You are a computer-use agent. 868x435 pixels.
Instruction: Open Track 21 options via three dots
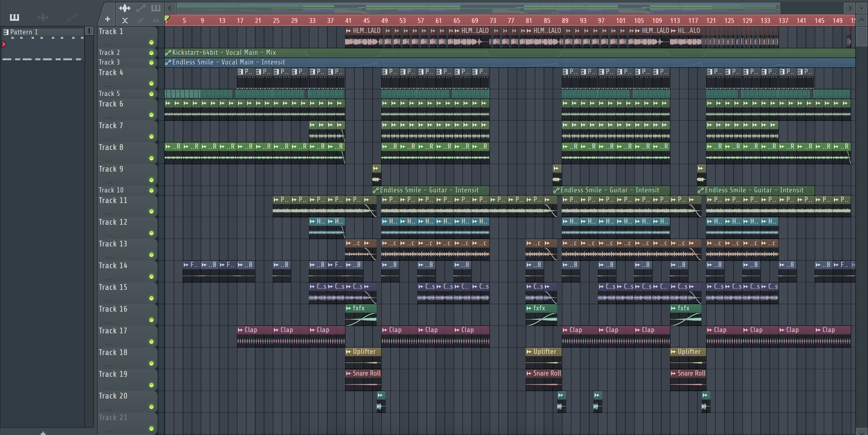[x=108, y=431]
